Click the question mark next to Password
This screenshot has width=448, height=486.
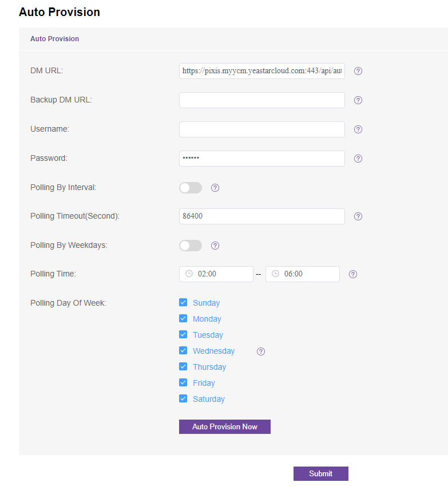(358, 159)
